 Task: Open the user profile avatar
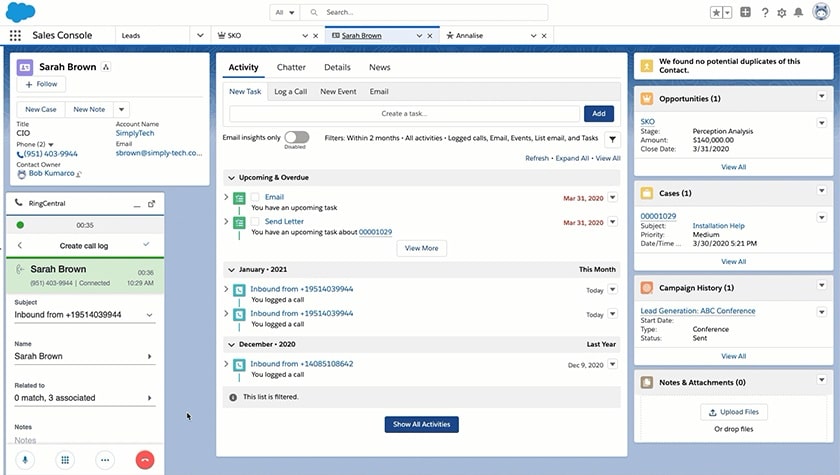pos(821,11)
